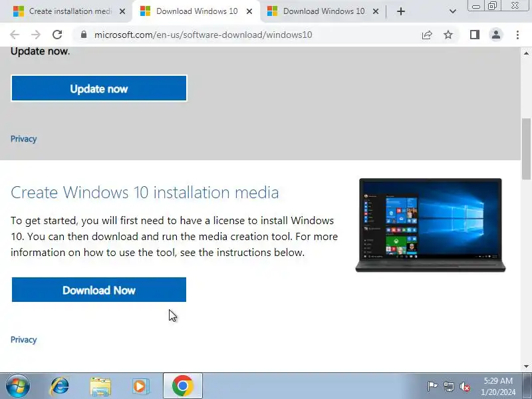The height and width of the screenshot is (399, 532).
Task: Reload the current page
Action: (57, 35)
